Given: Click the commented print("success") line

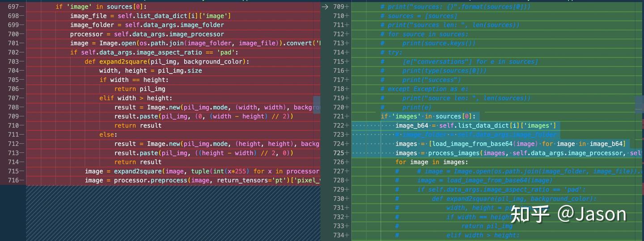Looking at the screenshot, I should [420, 80].
